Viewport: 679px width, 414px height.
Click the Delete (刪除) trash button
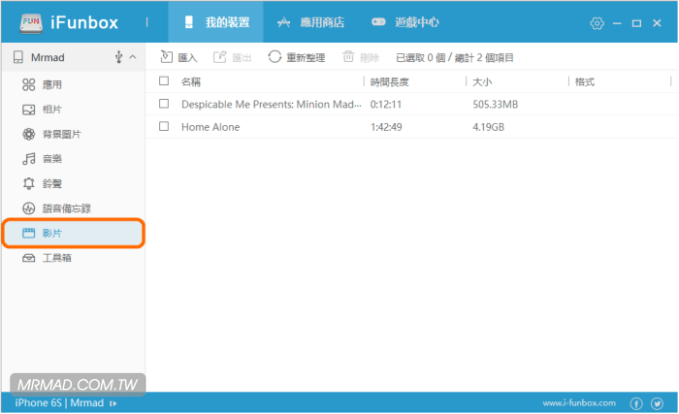(361, 57)
